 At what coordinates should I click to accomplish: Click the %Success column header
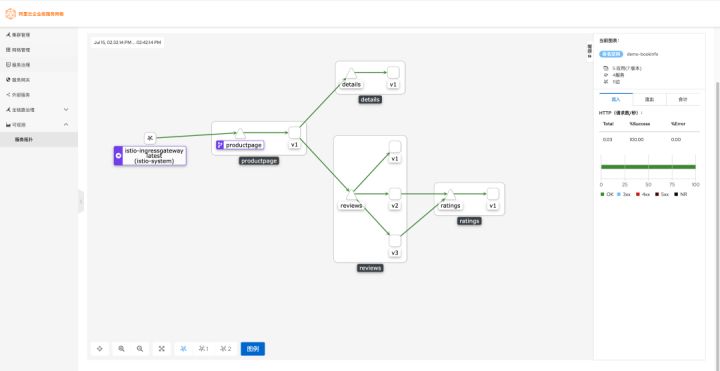point(640,124)
